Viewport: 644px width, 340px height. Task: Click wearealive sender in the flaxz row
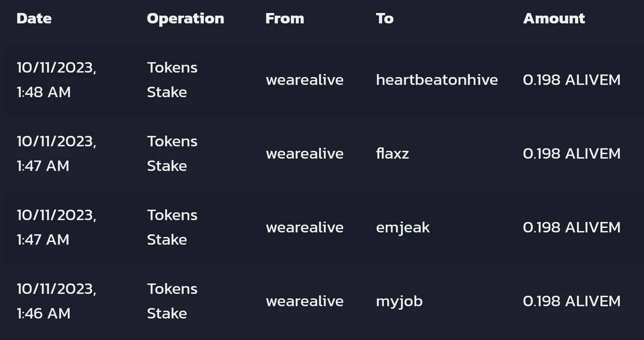pyautogui.click(x=304, y=153)
